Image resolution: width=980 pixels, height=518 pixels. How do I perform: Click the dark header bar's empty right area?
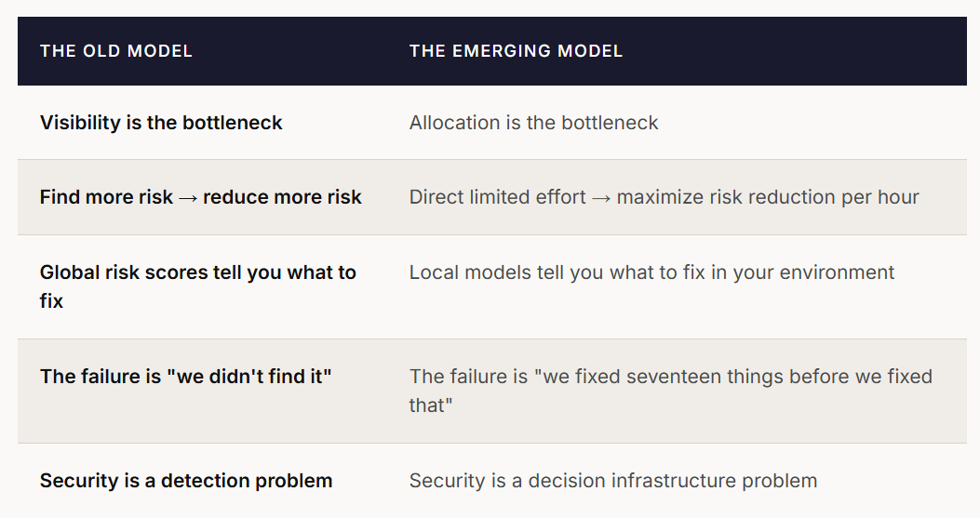pyautogui.click(x=794, y=51)
